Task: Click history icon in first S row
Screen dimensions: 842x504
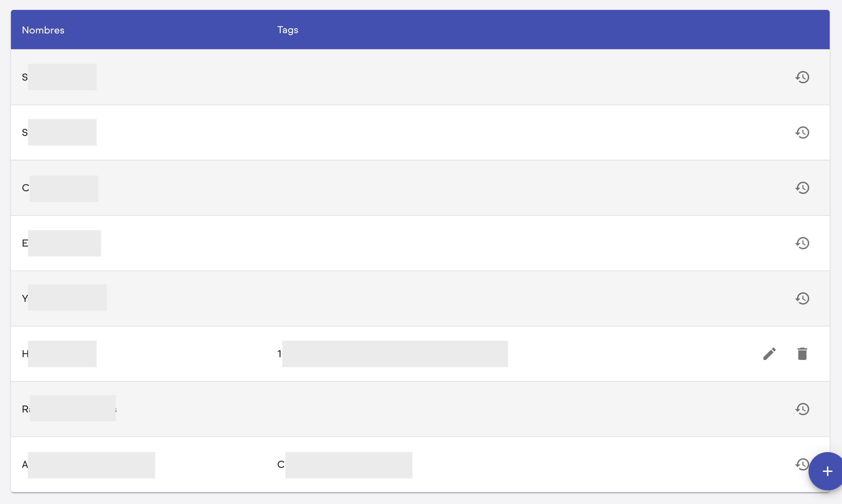Action: click(x=802, y=77)
